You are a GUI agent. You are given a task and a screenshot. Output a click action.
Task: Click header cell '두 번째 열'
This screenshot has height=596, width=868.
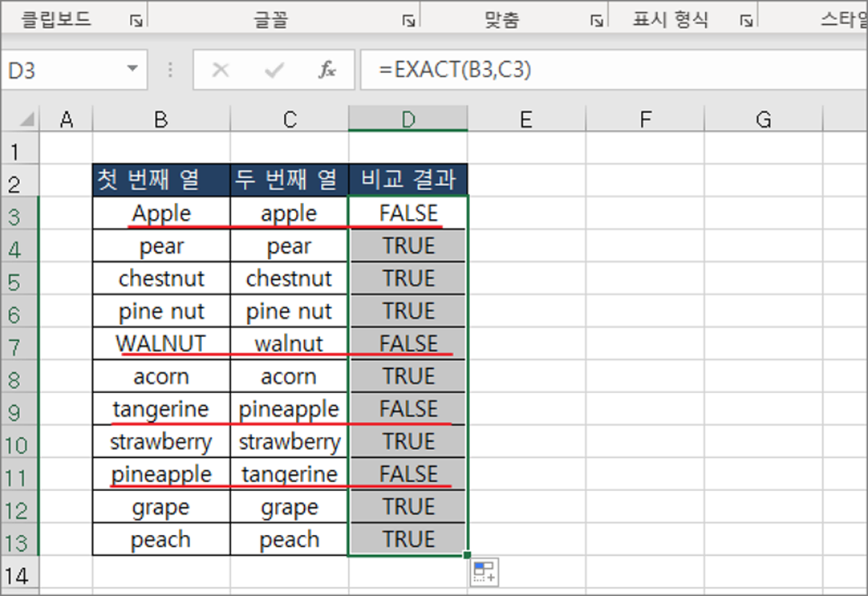tap(290, 180)
